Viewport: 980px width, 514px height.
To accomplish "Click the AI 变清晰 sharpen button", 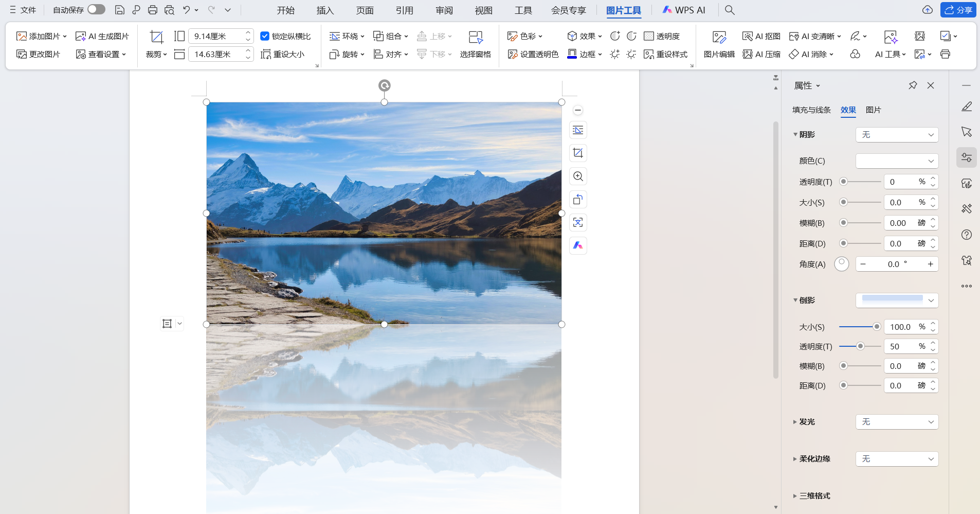I will pos(815,37).
